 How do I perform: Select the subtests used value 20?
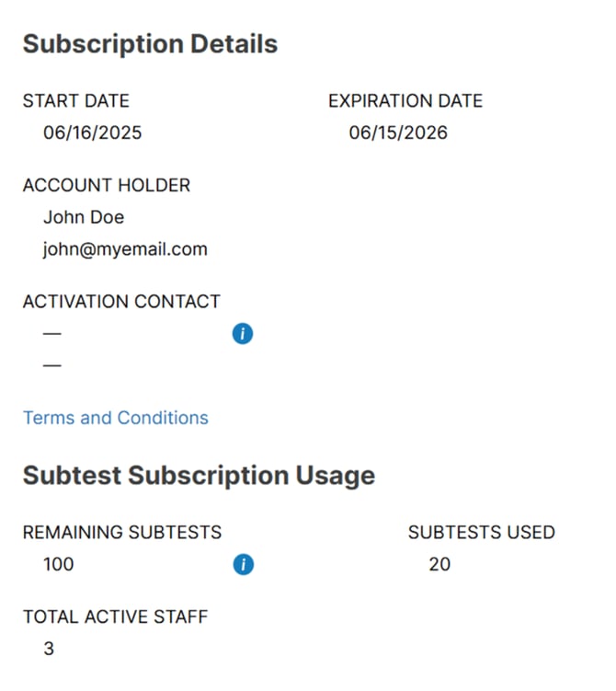(439, 564)
